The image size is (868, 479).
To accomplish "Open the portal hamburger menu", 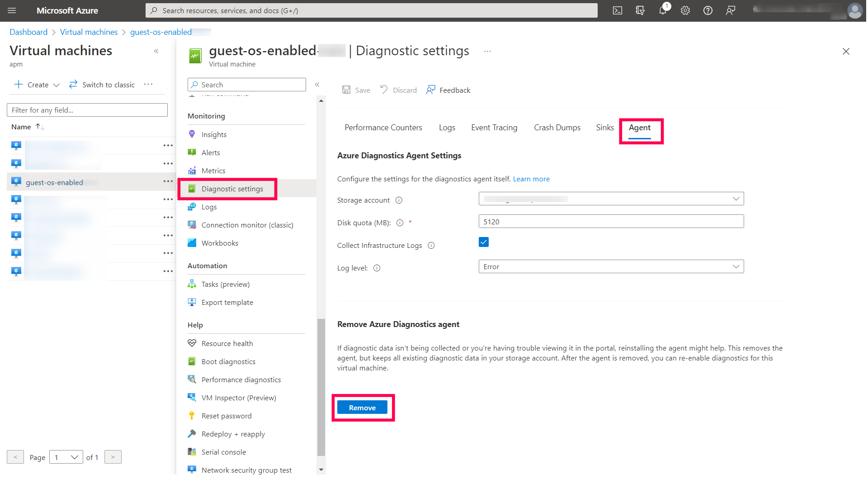I will pos(12,10).
